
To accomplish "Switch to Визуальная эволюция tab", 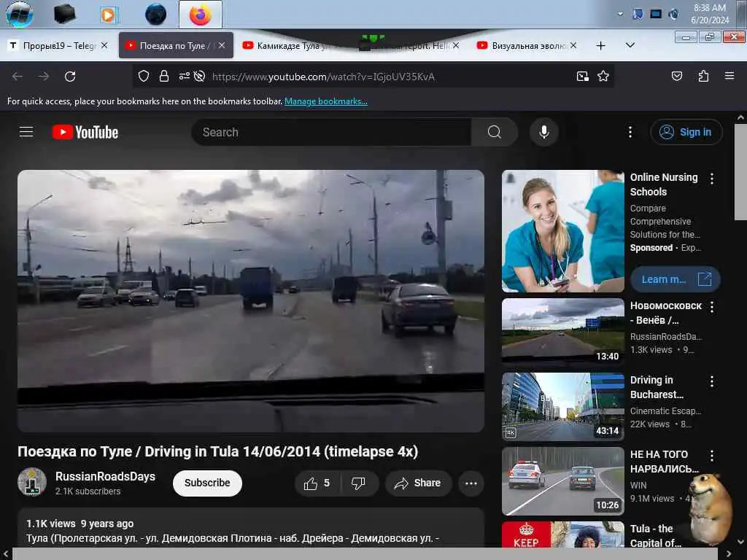I will [528, 45].
